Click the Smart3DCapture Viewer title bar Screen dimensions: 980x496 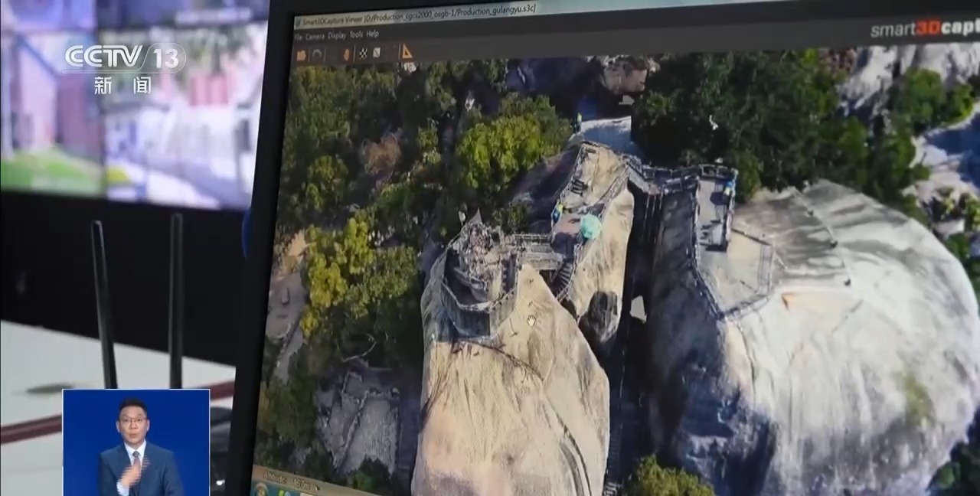coord(413,13)
